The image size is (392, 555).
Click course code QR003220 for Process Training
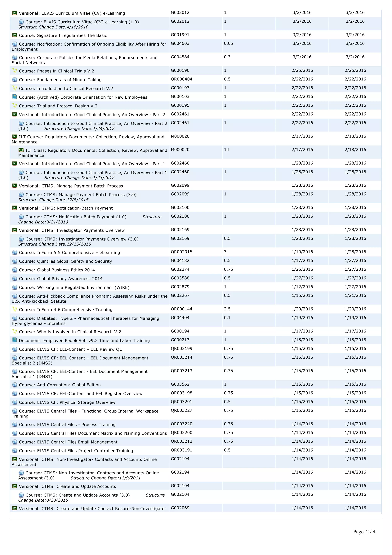click(182, 424)
